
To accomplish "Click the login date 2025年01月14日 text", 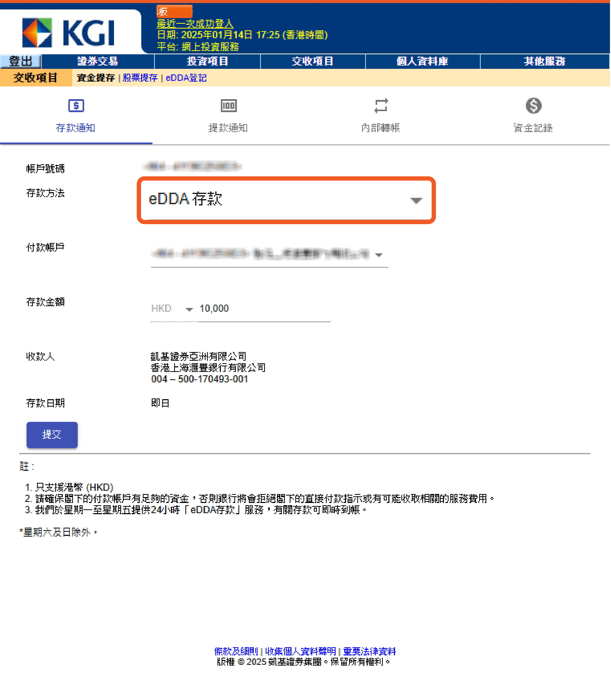I will click(217, 35).
